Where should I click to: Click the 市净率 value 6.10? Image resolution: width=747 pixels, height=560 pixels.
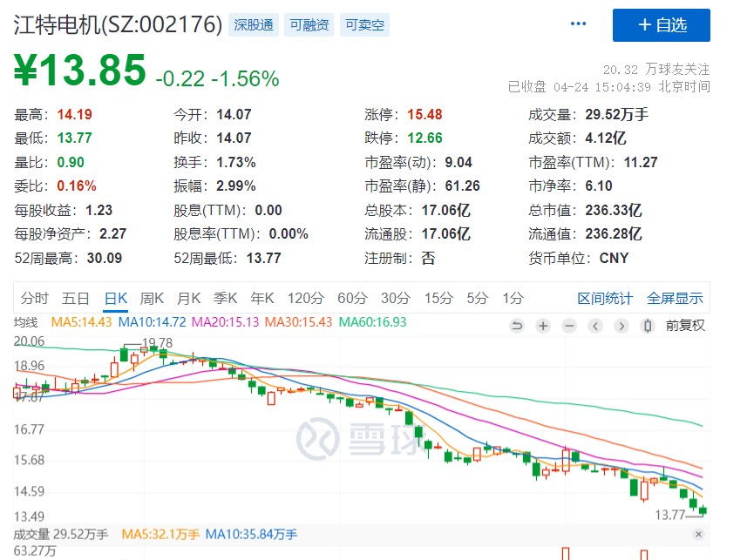coord(598,186)
